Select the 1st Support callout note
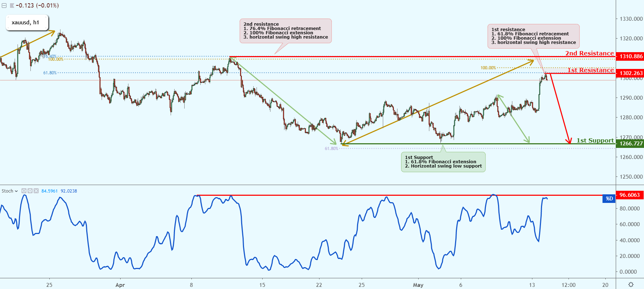This screenshot has height=289, width=644. (x=443, y=162)
